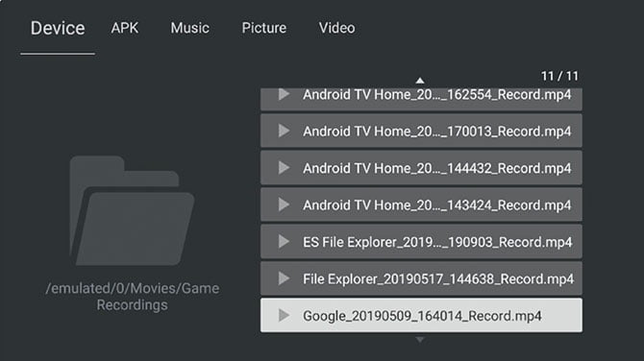Switch to the Picture tab
Image resolution: width=644 pixels, height=361 pixels.
coord(263,28)
